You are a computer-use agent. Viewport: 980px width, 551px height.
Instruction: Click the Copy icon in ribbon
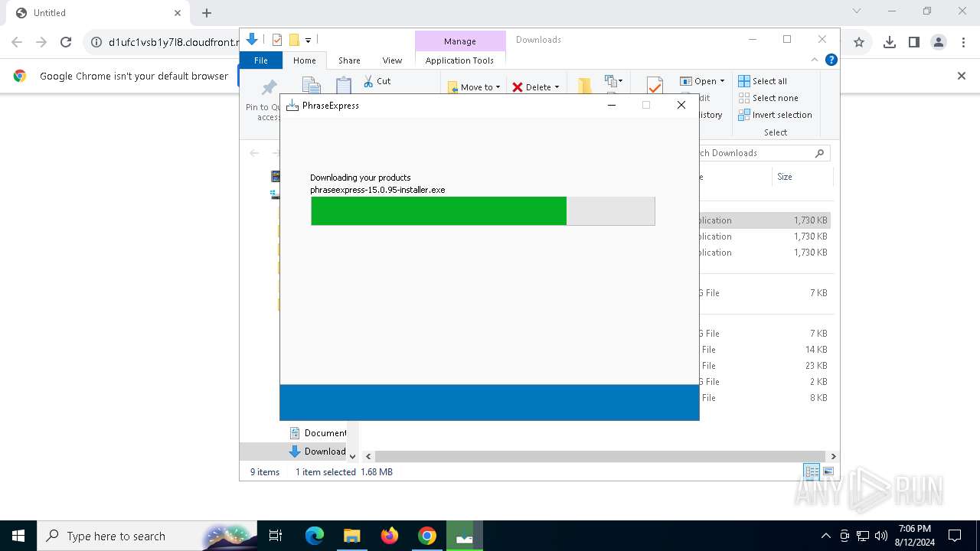pos(311,85)
